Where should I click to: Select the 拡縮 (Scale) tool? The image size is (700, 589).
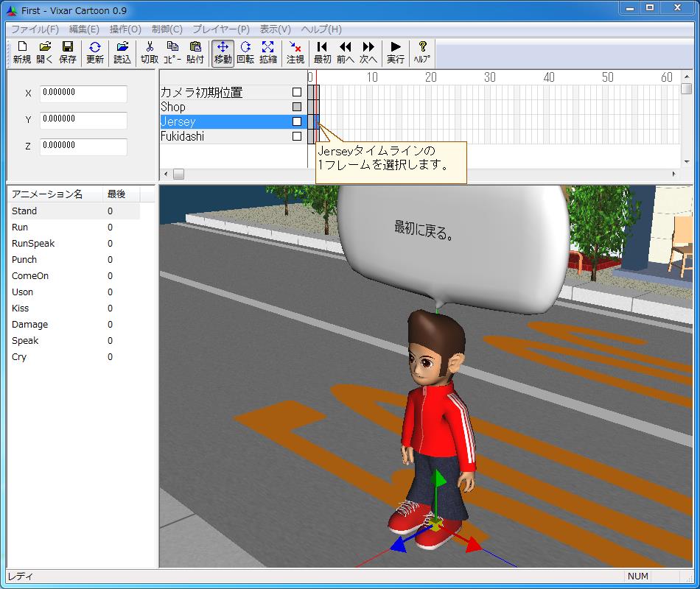268,52
